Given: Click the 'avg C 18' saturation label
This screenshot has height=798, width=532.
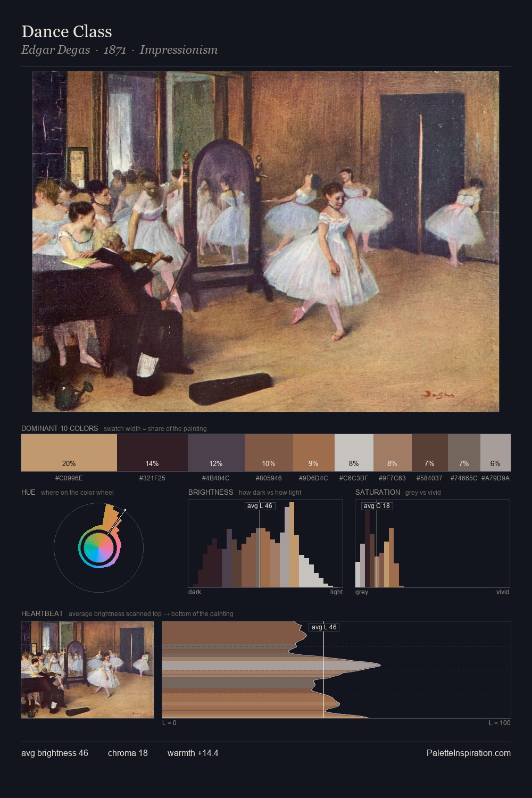Looking at the screenshot, I should pos(377,506).
